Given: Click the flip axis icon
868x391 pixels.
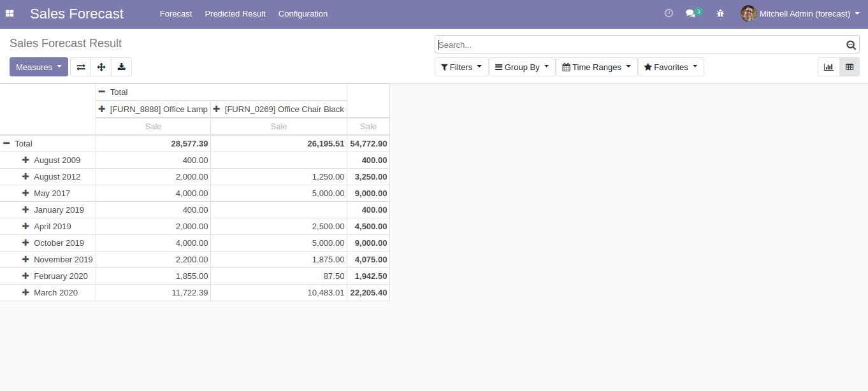Looking at the screenshot, I should pyautogui.click(x=81, y=67).
